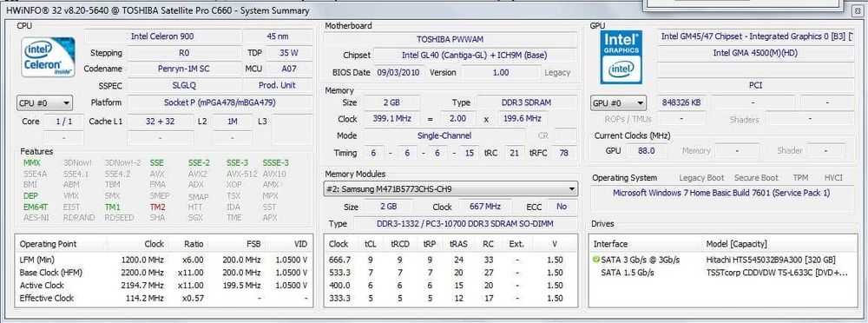Click the 533.3 memory timing row clock
This screenshot has height=323, width=868.
click(x=339, y=273)
